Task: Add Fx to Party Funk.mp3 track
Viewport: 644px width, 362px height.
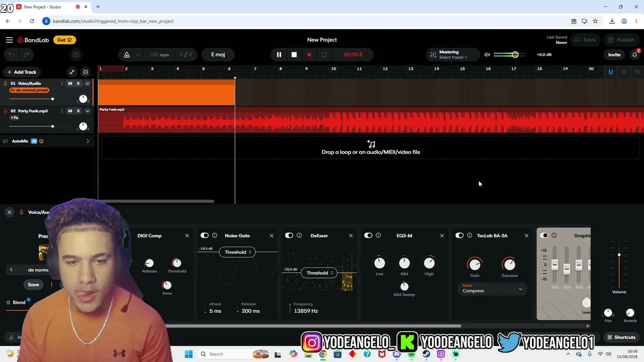Action: click(x=15, y=118)
